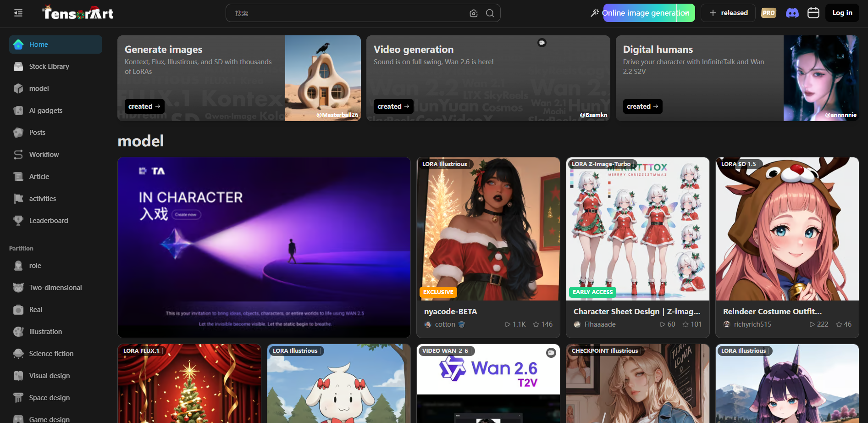Open Leaderboard from the sidebar
The height and width of the screenshot is (423, 868).
[49, 221]
